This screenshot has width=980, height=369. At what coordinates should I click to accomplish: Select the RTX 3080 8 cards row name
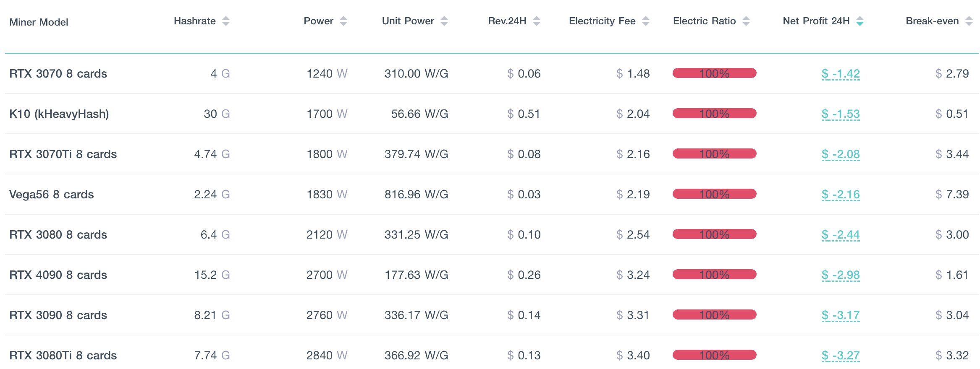pos(58,235)
